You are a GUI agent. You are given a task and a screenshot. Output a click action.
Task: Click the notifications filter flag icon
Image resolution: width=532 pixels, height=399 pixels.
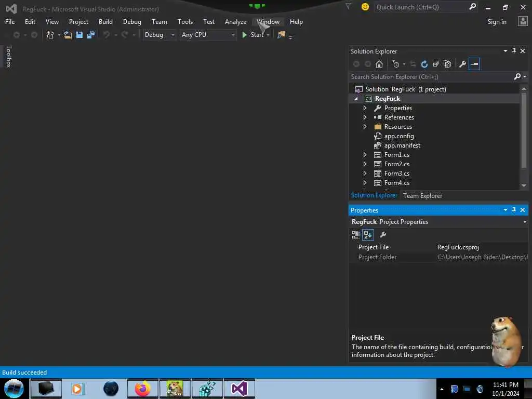point(348,6)
